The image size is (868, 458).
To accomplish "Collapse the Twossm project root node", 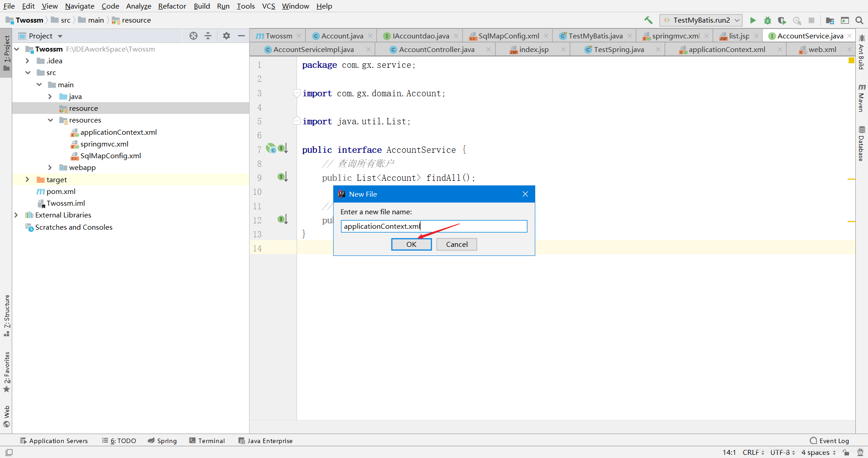I will coord(17,49).
